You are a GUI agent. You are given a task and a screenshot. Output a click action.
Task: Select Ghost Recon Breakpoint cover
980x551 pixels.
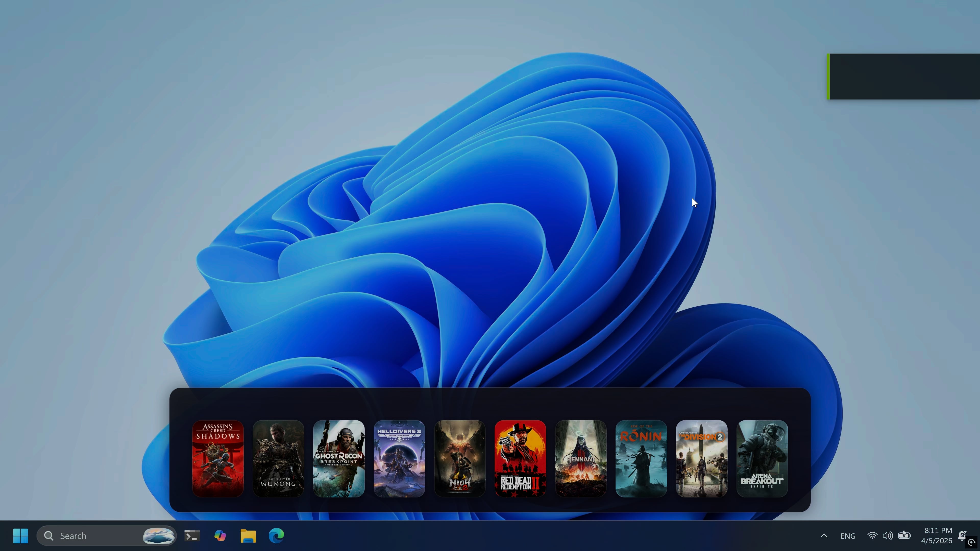pyautogui.click(x=339, y=458)
